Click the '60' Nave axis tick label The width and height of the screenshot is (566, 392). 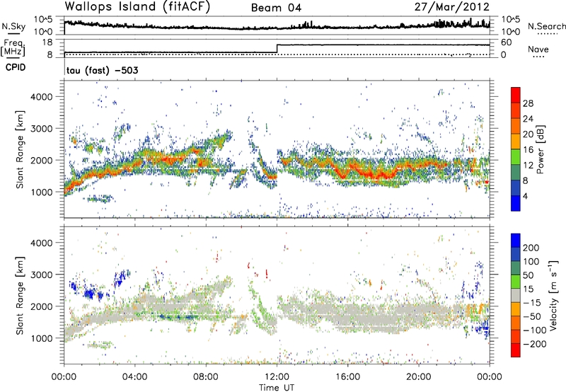pyautogui.click(x=506, y=42)
